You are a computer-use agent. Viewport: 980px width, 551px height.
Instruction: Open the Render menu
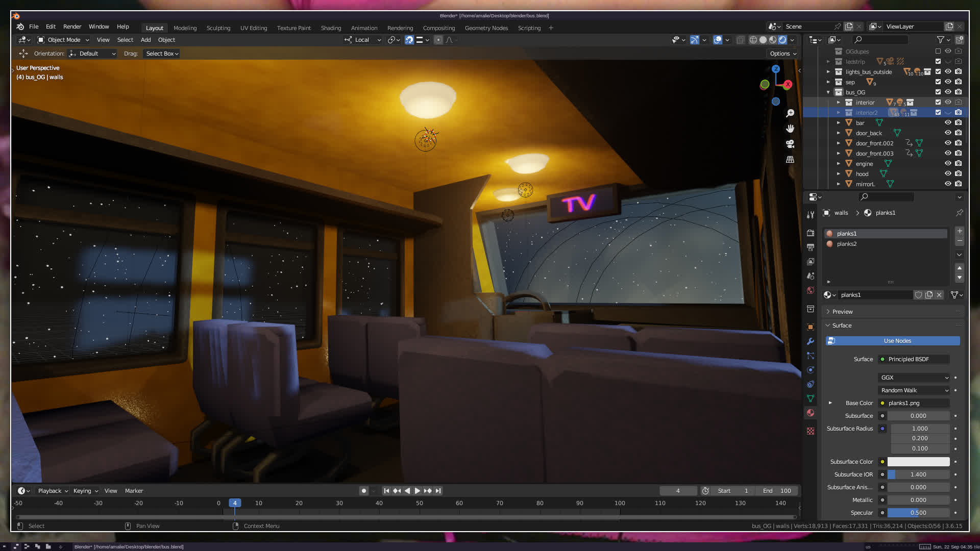[x=72, y=27]
